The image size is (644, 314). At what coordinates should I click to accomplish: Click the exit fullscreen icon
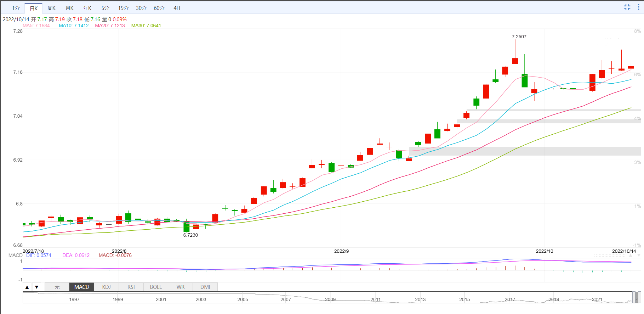pyautogui.click(x=627, y=7)
